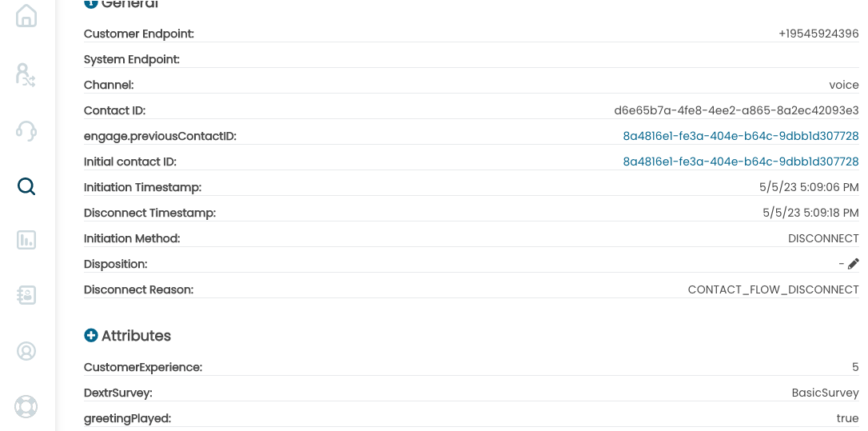Expand the Attributes section plus icon
The width and height of the screenshot is (868, 431).
[x=91, y=335]
